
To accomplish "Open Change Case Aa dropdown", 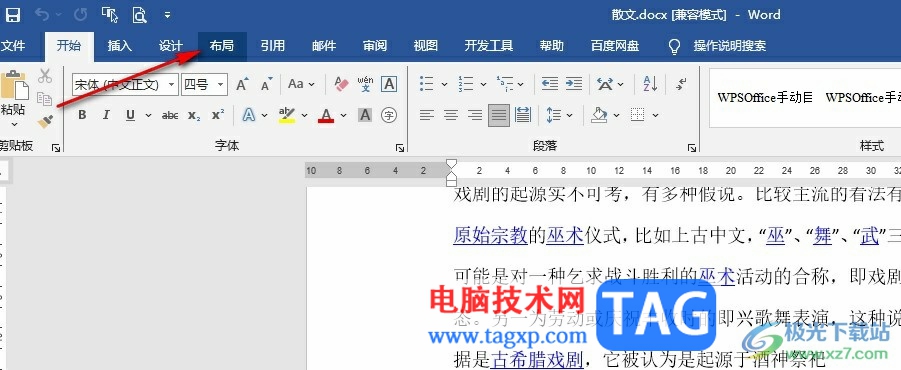I will click(302, 84).
